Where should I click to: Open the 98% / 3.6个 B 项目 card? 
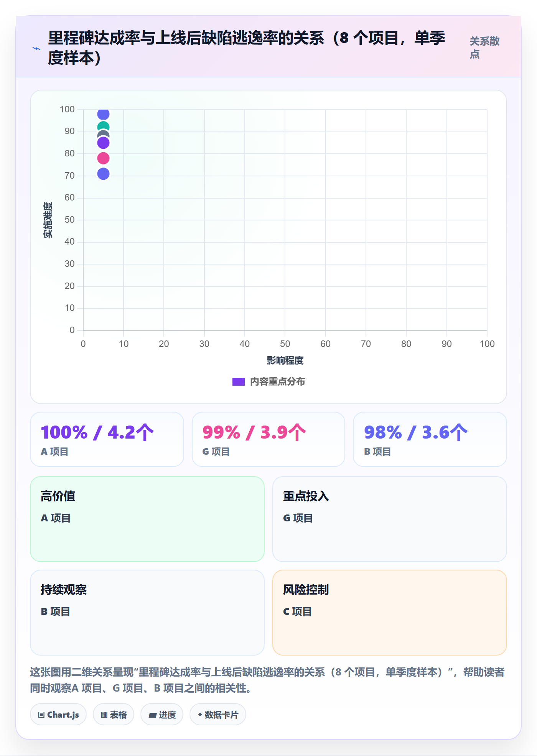pyautogui.click(x=430, y=439)
